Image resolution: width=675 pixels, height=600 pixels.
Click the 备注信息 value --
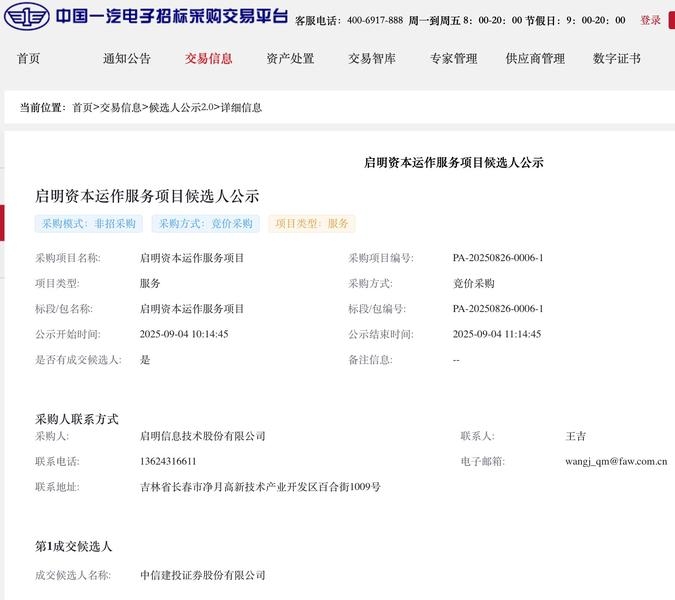tap(456, 360)
